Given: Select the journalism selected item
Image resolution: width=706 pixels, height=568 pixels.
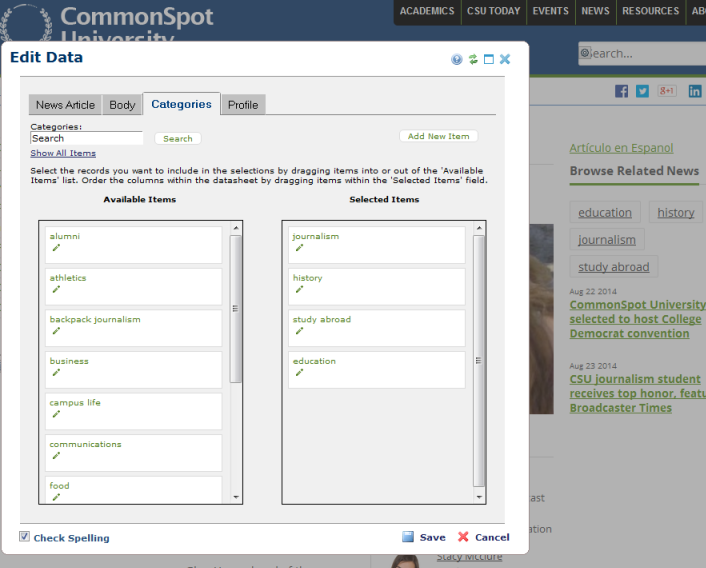Looking at the screenshot, I should coord(376,244).
